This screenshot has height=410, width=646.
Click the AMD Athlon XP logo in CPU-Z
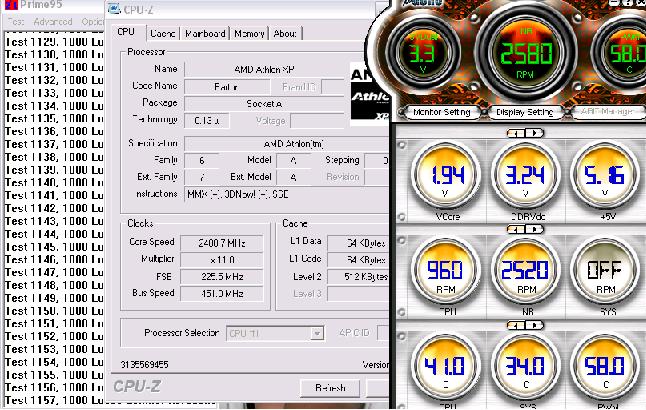(x=369, y=94)
